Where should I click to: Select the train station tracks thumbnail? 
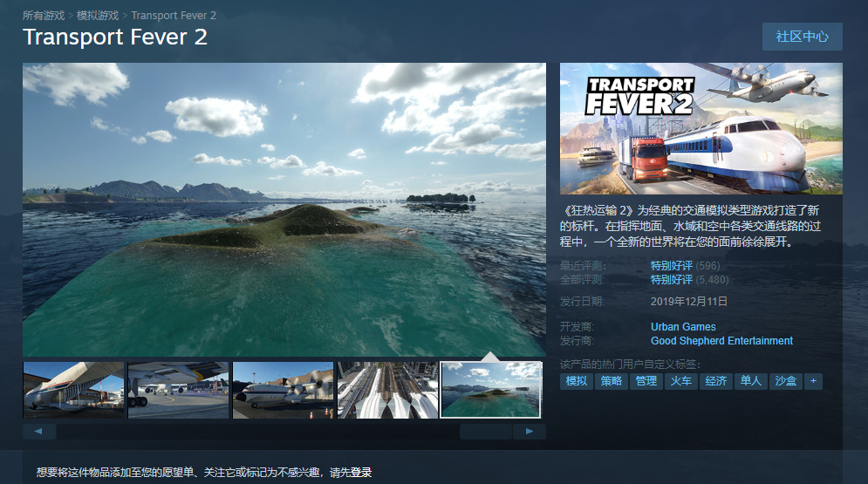tap(388, 390)
